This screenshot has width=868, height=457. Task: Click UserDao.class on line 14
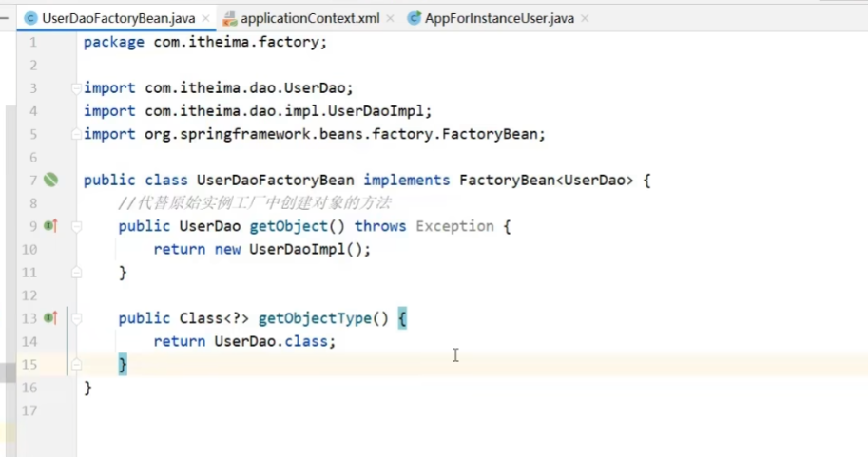click(271, 341)
